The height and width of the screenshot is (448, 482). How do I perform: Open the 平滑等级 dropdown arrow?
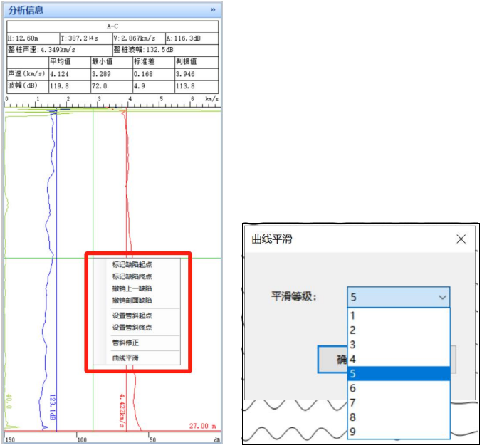[443, 297]
